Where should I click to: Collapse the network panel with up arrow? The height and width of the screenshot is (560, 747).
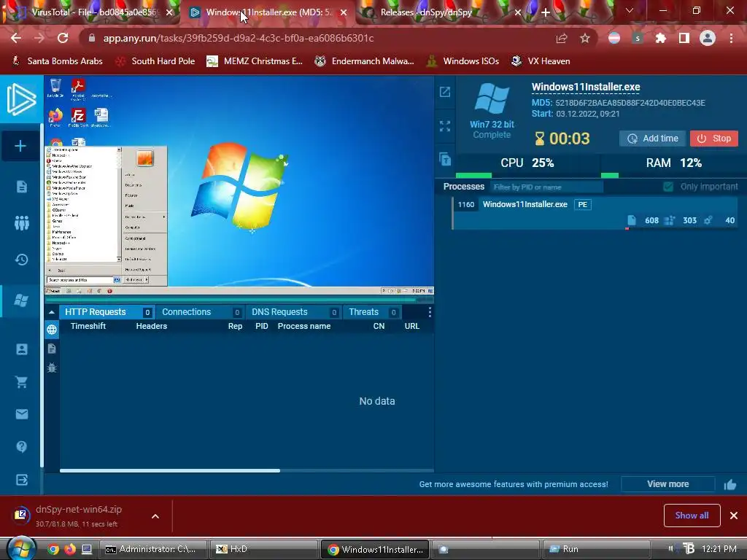52,312
